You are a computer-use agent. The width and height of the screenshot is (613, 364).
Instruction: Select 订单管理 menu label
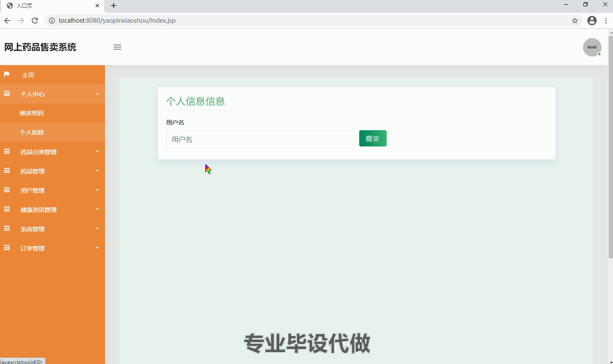pyautogui.click(x=33, y=248)
